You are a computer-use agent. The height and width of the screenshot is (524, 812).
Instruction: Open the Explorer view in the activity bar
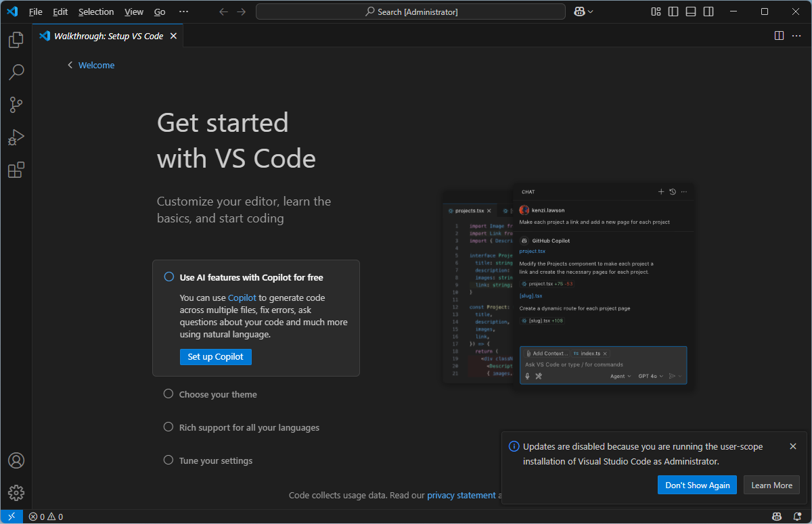16,41
